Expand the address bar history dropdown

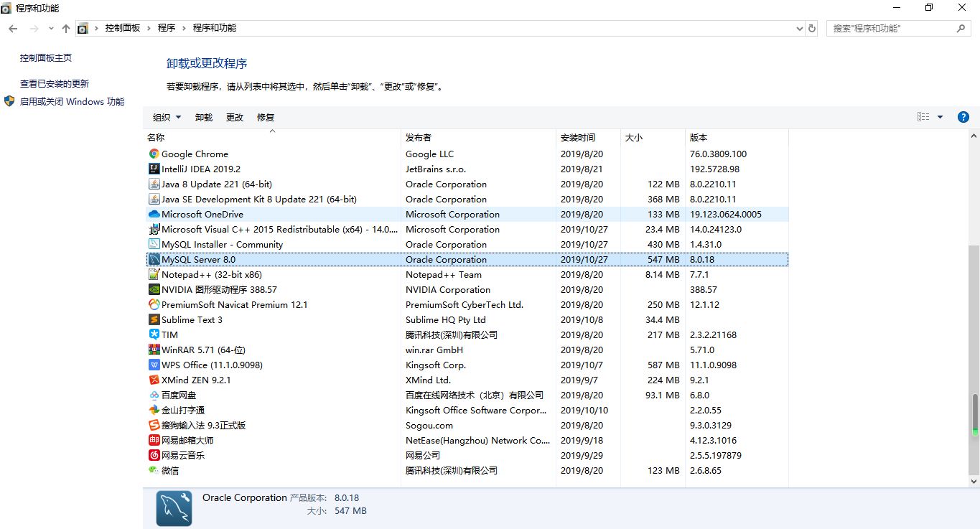coord(799,27)
